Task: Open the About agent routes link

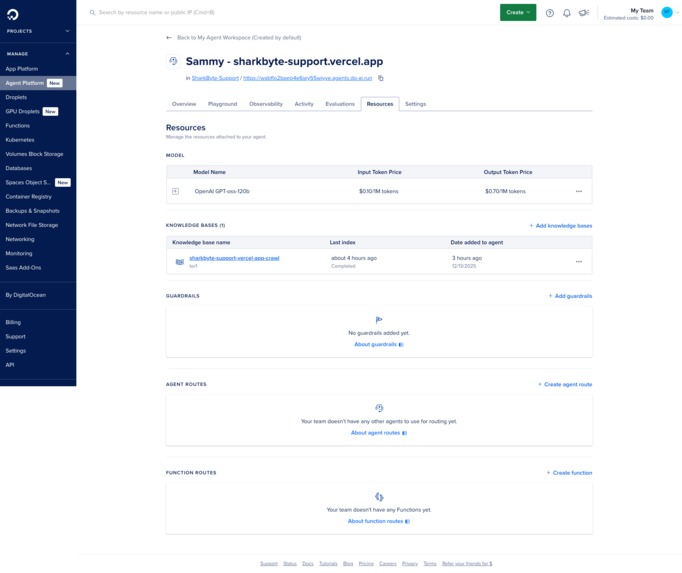Action: tap(379, 433)
